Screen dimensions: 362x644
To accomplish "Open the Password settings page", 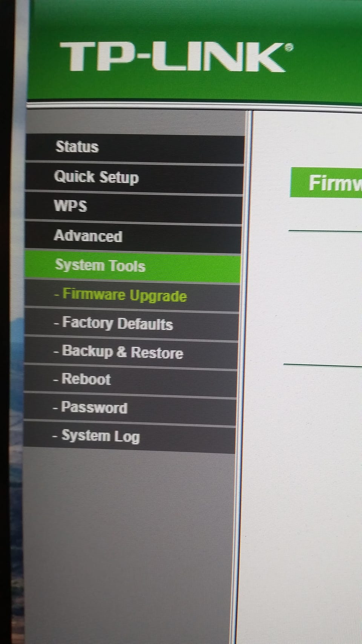I will 130,409.
